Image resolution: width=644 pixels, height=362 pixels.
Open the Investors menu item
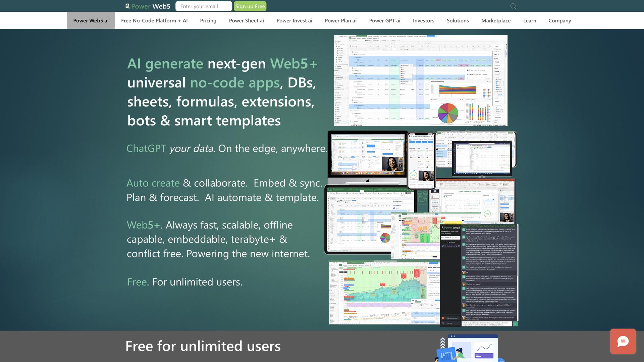click(x=423, y=20)
